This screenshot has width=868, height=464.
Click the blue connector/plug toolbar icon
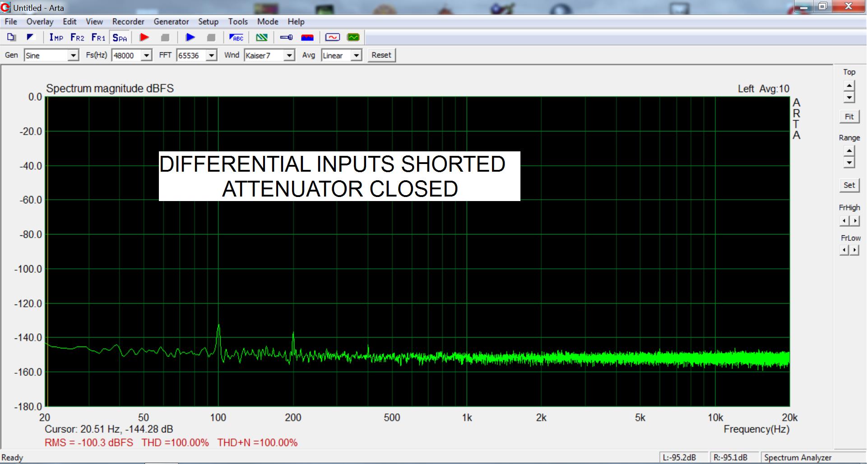287,37
